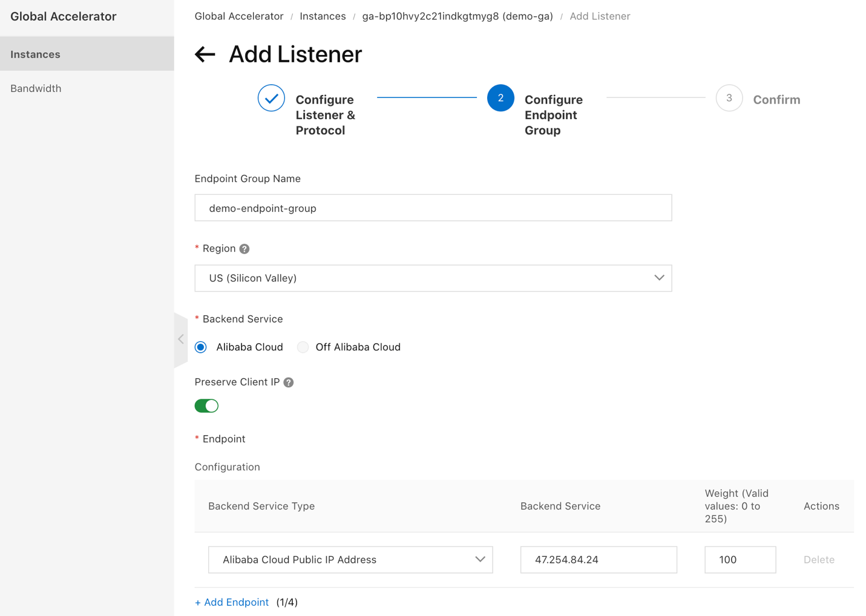This screenshot has height=616, width=866.
Task: Click the Configure Listener & Protocol step label
Action: tap(326, 115)
